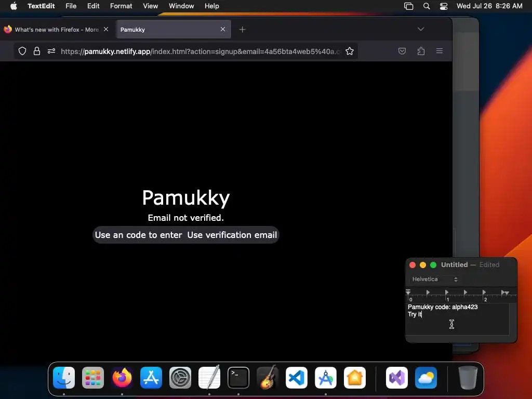Bookmark this page with the star icon
Viewport: 532px width, 399px height.
[350, 51]
